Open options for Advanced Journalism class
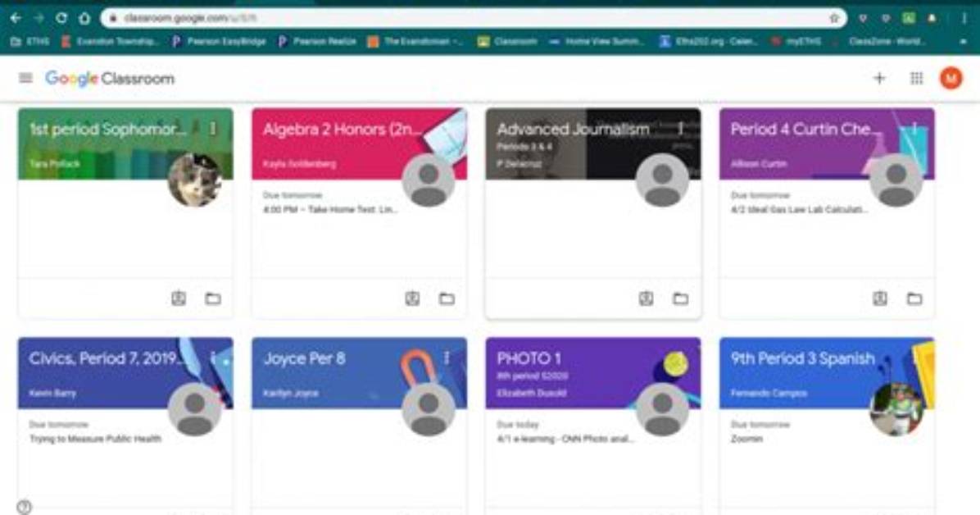The image size is (980, 515). [x=680, y=128]
